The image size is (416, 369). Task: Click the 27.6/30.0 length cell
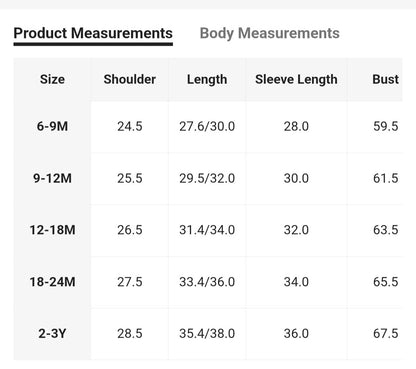pos(207,126)
